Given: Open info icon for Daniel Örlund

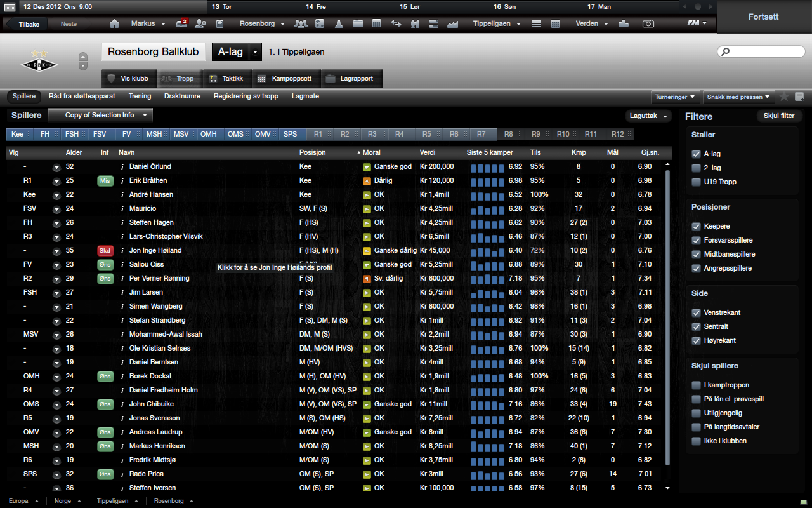Looking at the screenshot, I should pos(122,166).
